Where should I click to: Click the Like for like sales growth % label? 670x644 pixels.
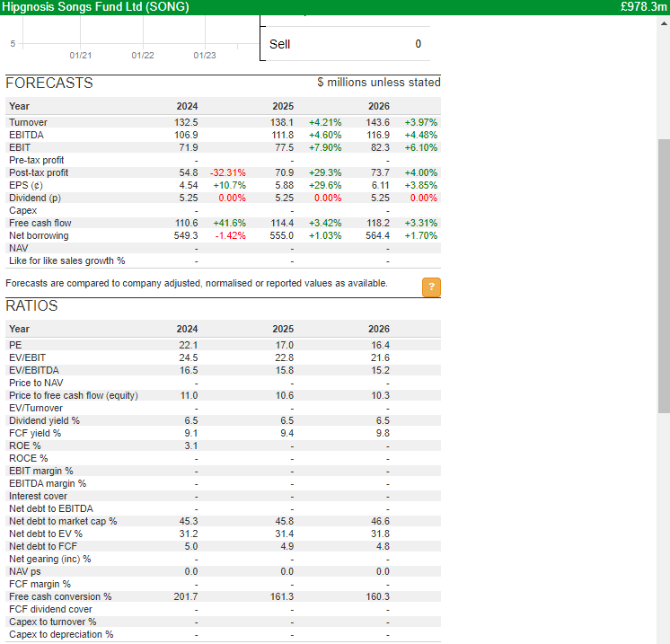tap(67, 260)
